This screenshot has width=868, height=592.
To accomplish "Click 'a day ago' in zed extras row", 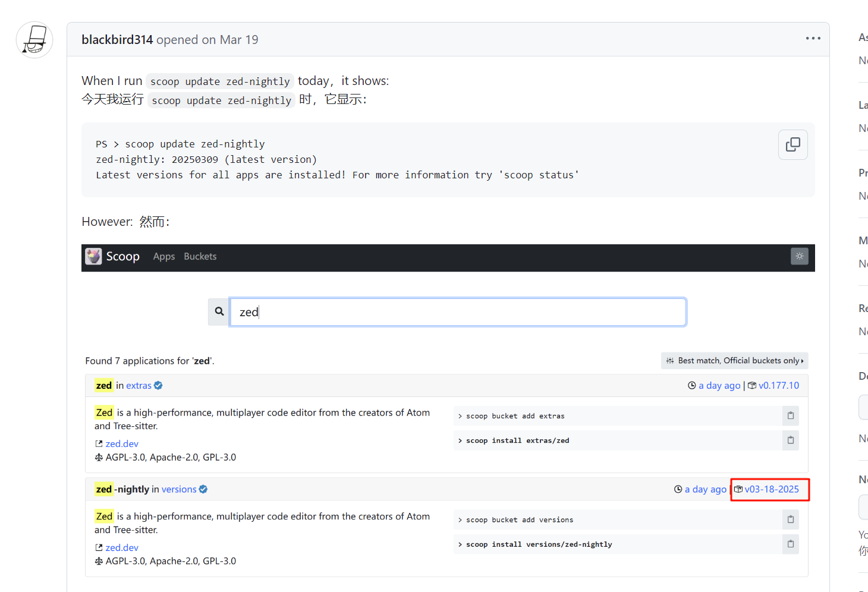I will [x=719, y=386].
